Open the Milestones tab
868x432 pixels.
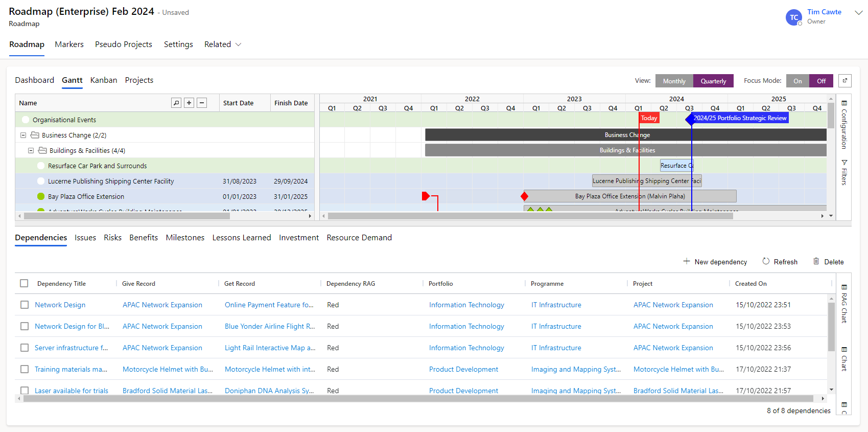tap(185, 238)
